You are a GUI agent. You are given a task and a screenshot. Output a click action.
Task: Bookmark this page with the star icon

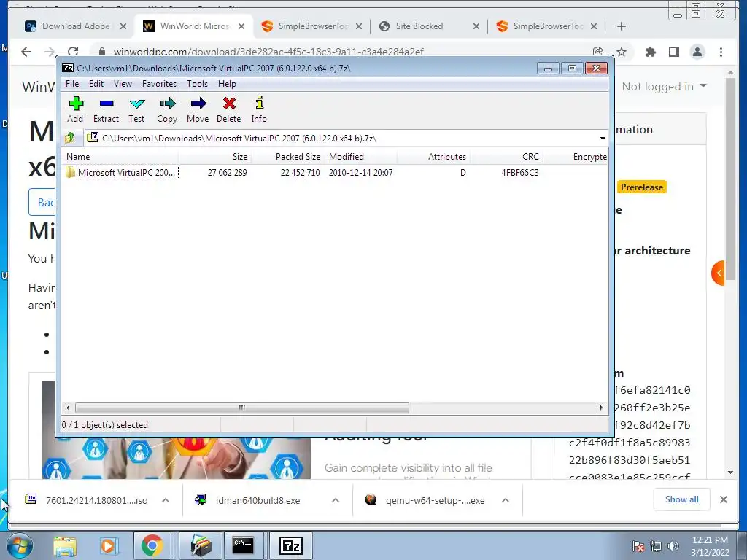coord(622,52)
